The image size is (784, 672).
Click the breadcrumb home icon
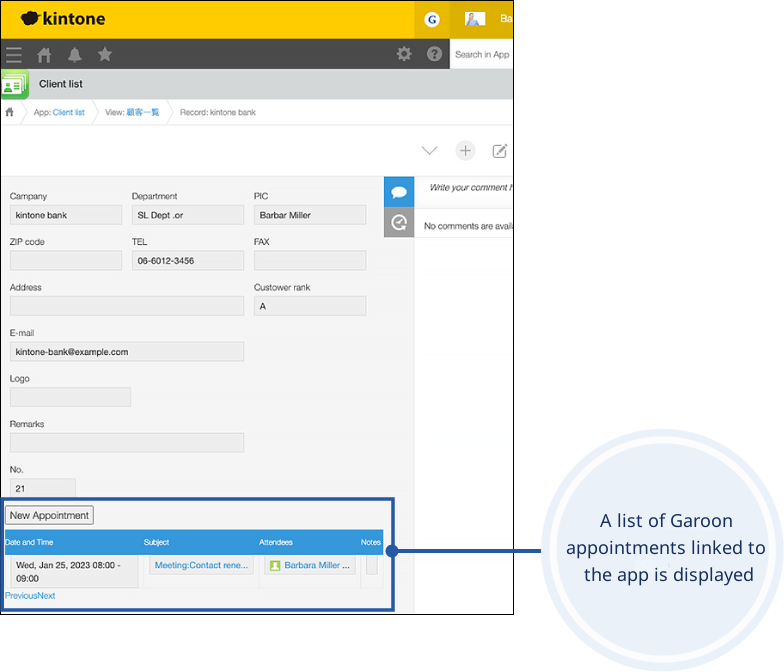[x=10, y=112]
